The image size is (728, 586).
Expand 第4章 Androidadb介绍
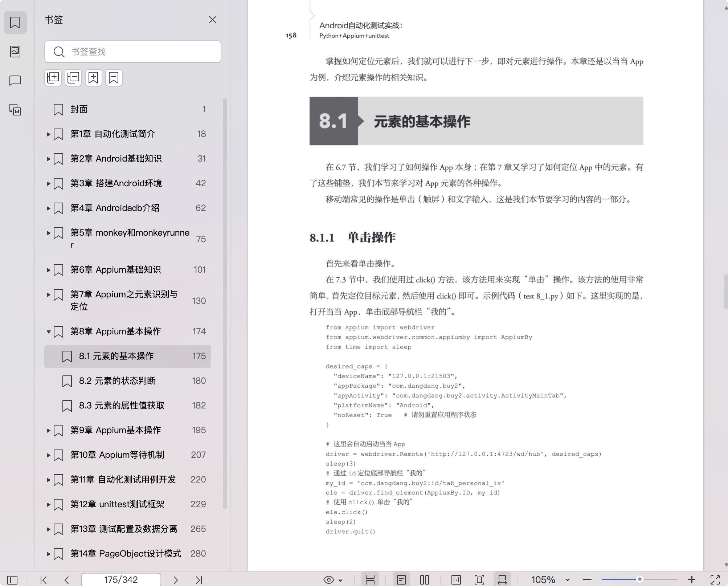coord(49,208)
